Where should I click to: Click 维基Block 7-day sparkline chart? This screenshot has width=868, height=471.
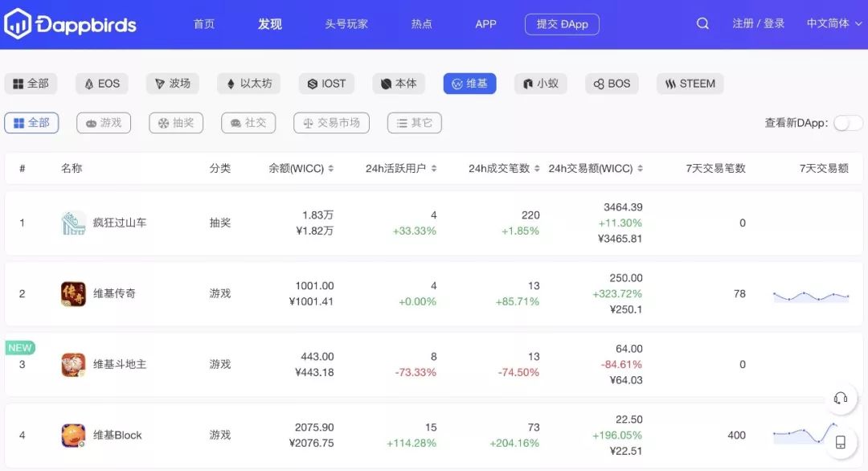coord(805,433)
